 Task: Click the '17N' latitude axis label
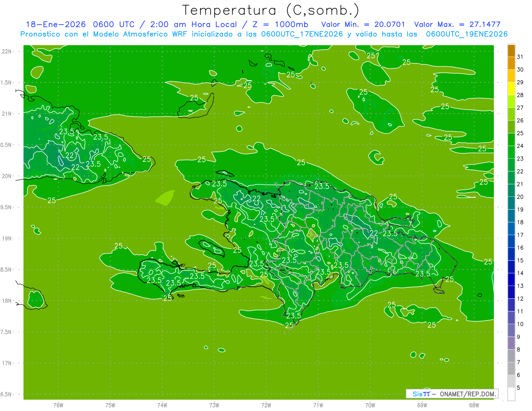click(x=6, y=363)
